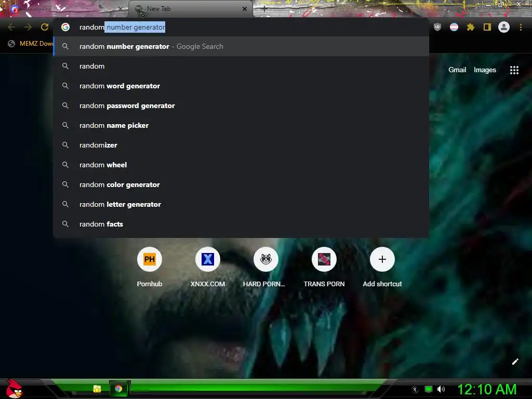Select the plain 'random' suggestion
532x399 pixels.
click(x=241, y=66)
